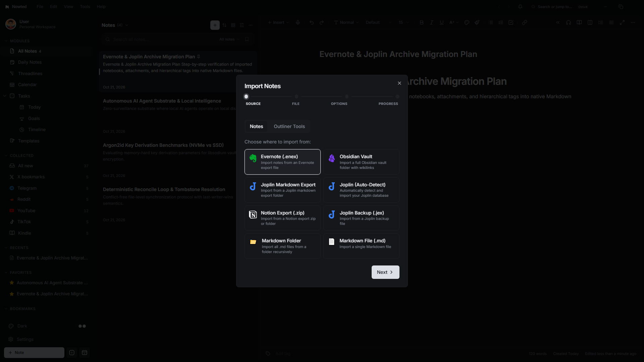Switch to grid view icon
This screenshot has height=362, width=644.
coord(233,25)
